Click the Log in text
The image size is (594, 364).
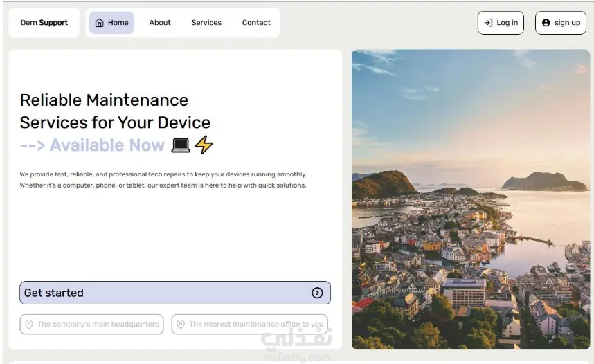(507, 23)
